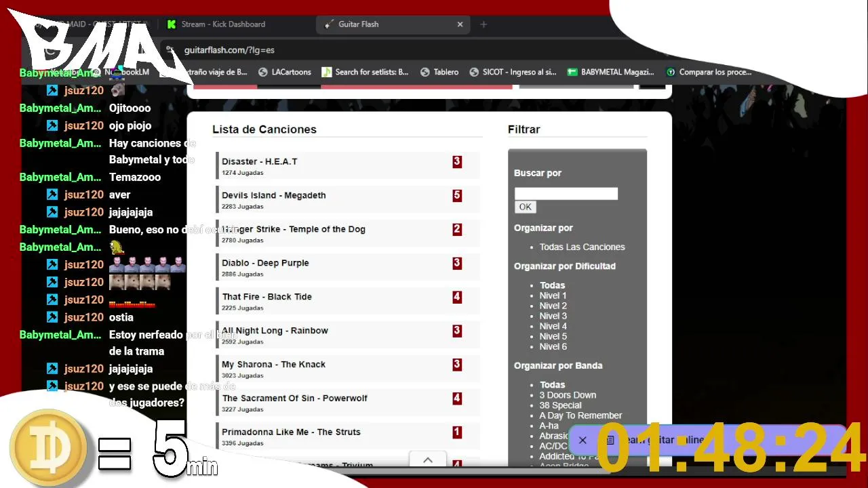Filter by band A-ha

pyautogui.click(x=550, y=426)
